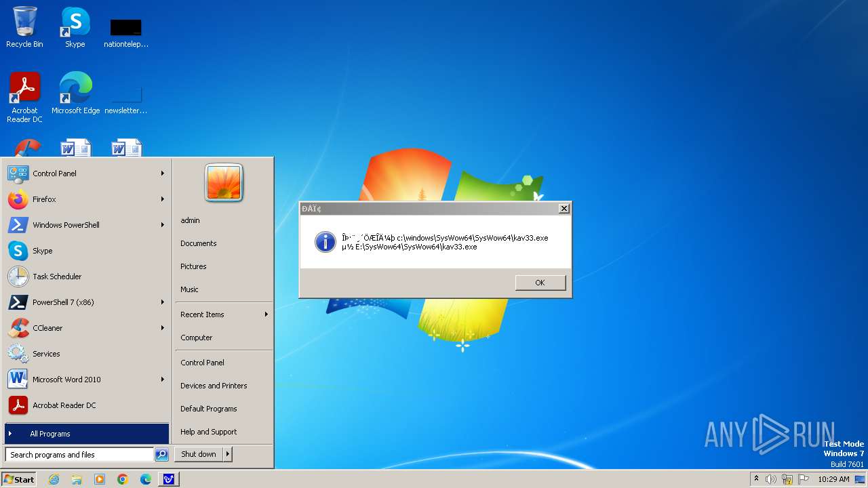This screenshot has height=488, width=868.
Task: Open Windows Media Player from the taskbar
Action: 100,479
